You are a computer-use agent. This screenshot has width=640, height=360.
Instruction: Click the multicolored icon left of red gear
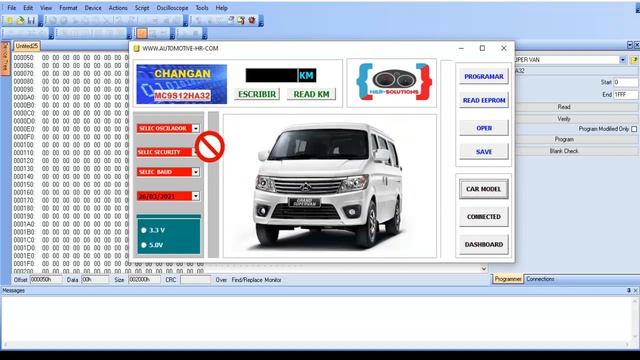click(241, 20)
